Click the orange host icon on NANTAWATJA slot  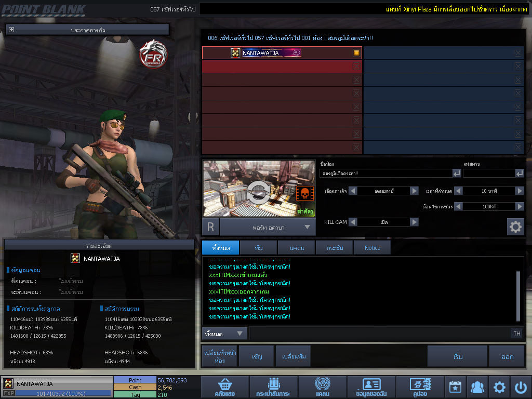pos(356,52)
